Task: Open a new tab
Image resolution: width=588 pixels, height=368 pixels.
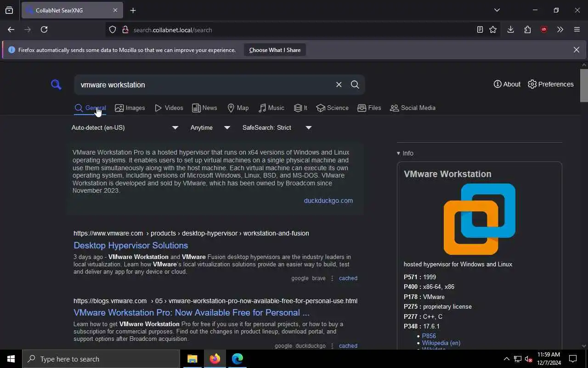Action: click(133, 10)
